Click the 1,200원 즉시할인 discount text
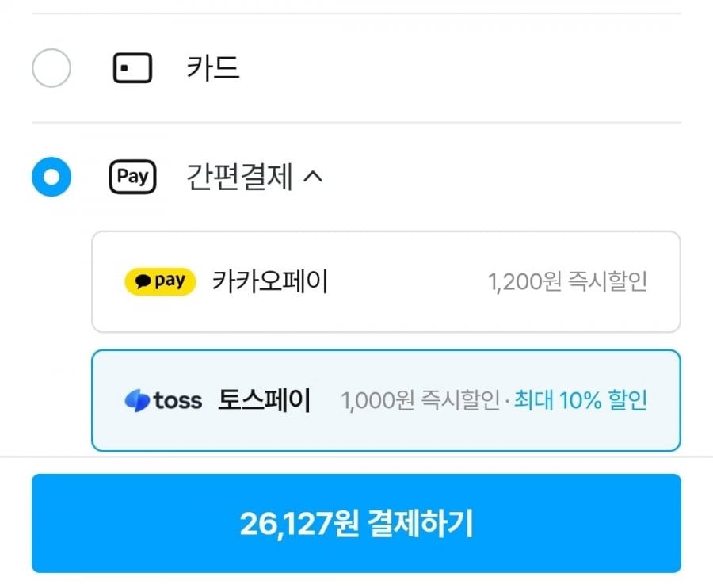This screenshot has height=588, width=713. (x=567, y=282)
